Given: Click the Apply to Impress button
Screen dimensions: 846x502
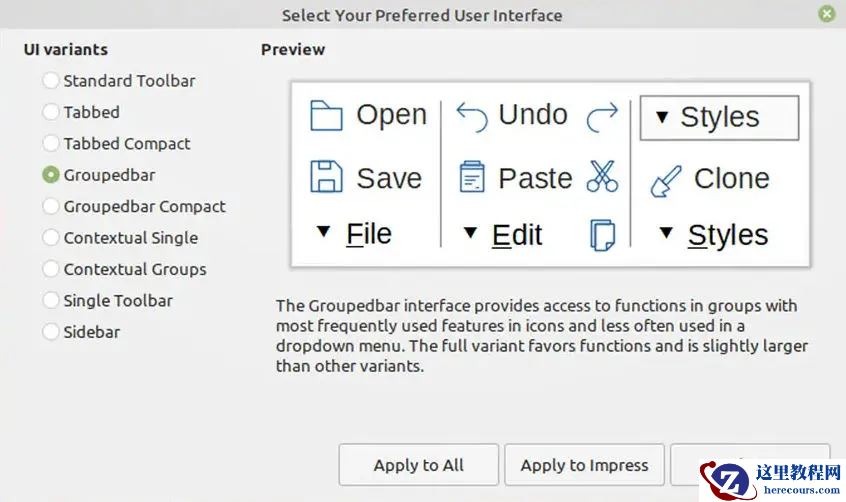Looking at the screenshot, I should tap(584, 465).
